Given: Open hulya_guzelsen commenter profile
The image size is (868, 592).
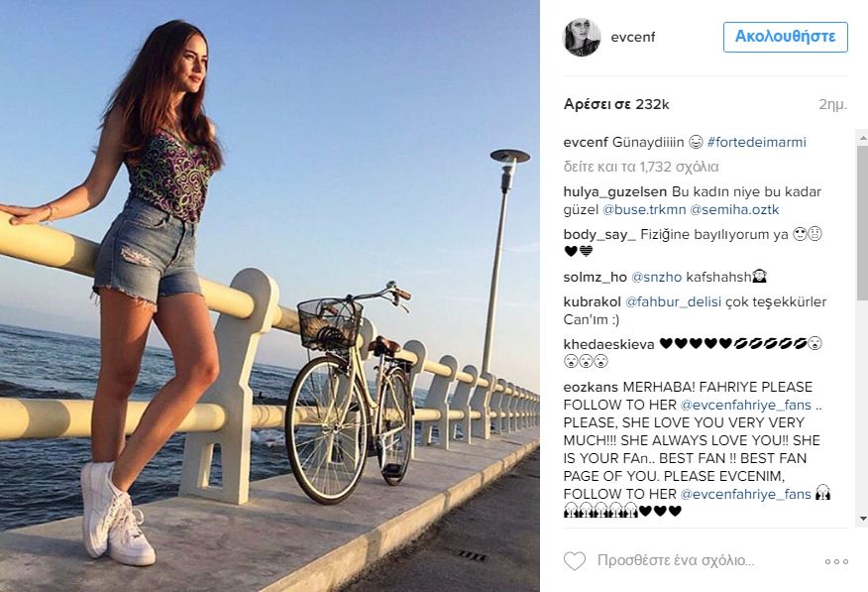Looking at the screenshot, I should pos(615,192).
